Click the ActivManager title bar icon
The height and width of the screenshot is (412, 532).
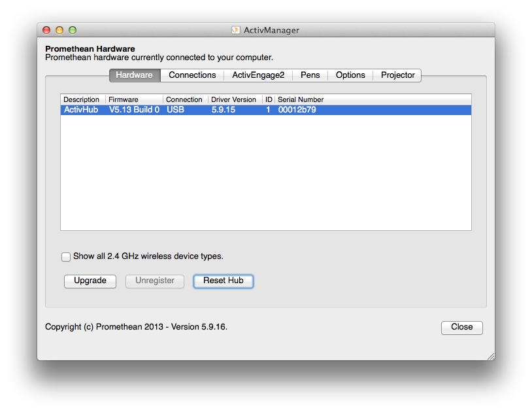point(236,30)
